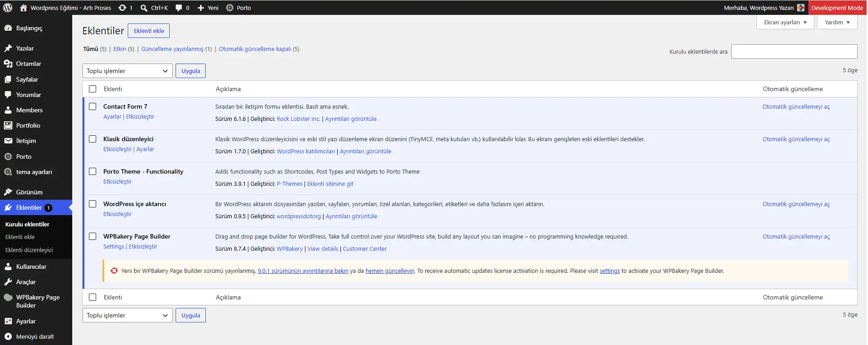Click the bottom Uygula button
Viewport: 868px width, 345px height.
[x=190, y=315]
